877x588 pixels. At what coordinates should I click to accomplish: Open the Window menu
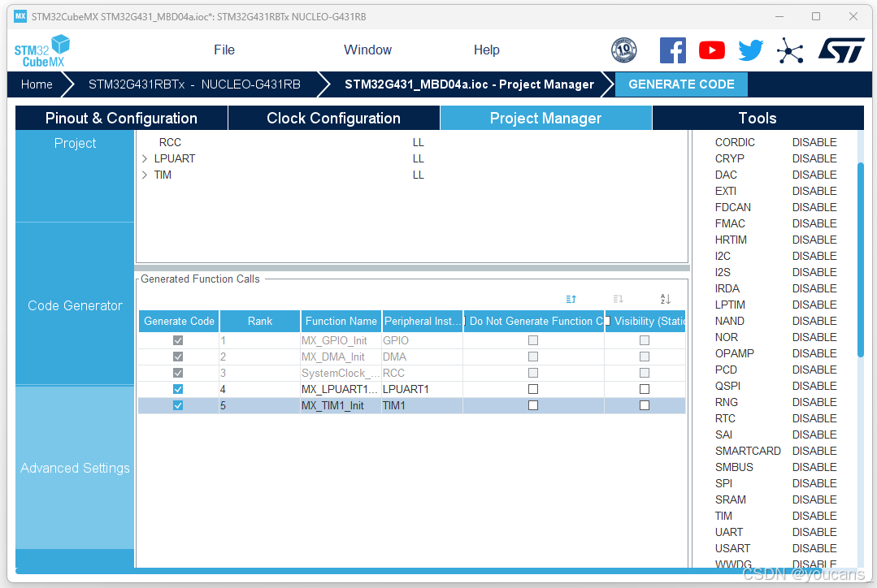click(x=367, y=50)
